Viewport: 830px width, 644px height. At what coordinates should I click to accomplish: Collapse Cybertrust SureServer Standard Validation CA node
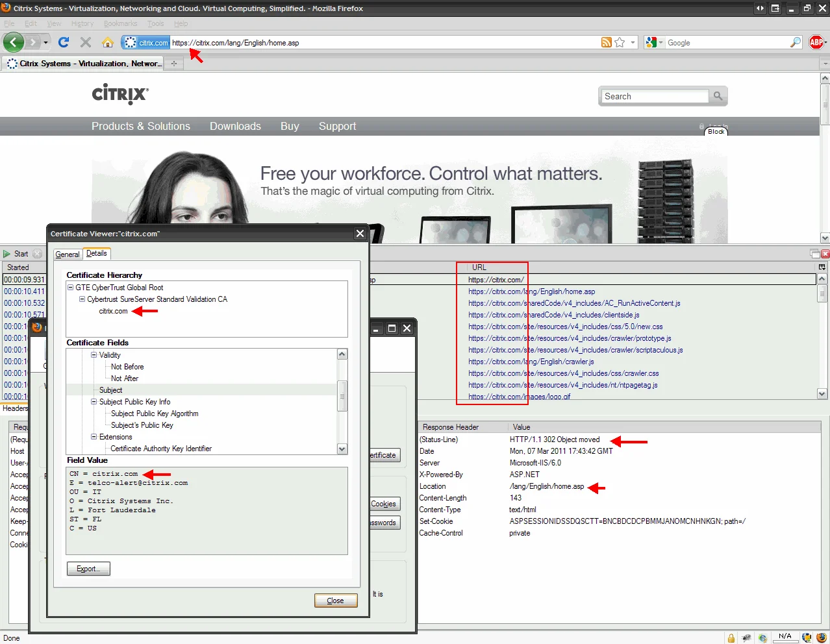pos(82,299)
